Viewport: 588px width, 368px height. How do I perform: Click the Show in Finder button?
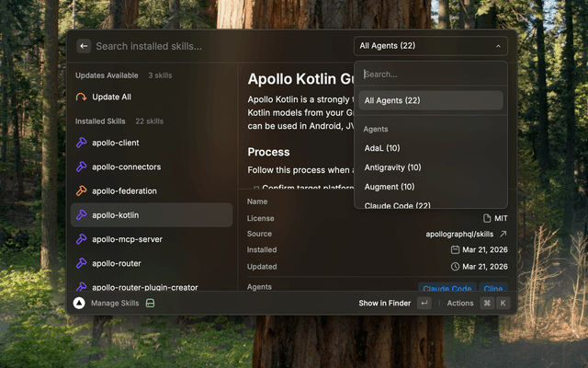coord(384,303)
